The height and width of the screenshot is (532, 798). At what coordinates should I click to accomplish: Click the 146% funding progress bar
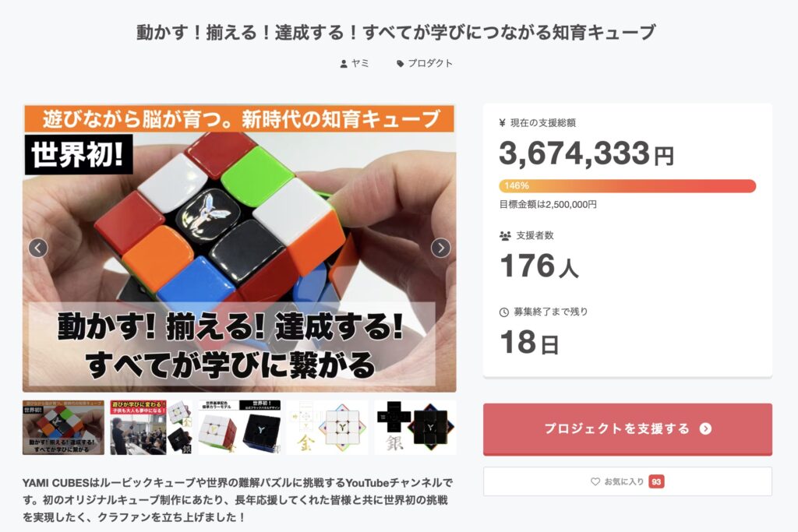click(627, 185)
